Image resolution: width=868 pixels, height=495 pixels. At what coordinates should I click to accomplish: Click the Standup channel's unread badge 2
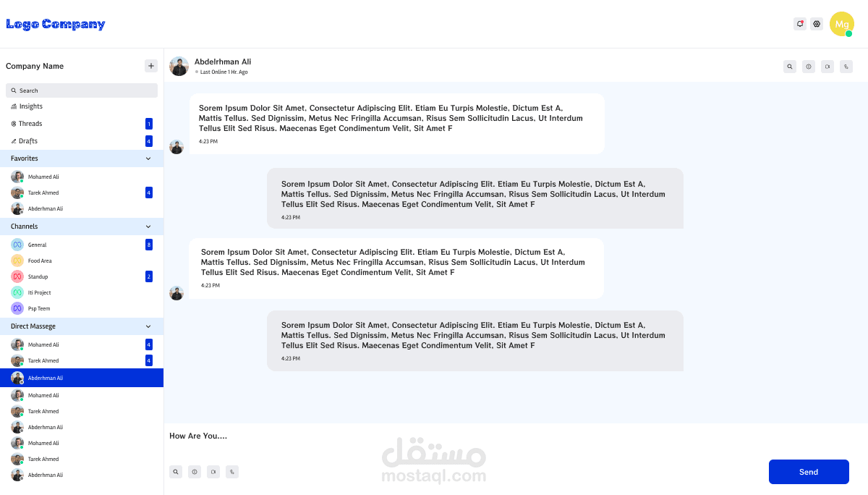click(149, 276)
